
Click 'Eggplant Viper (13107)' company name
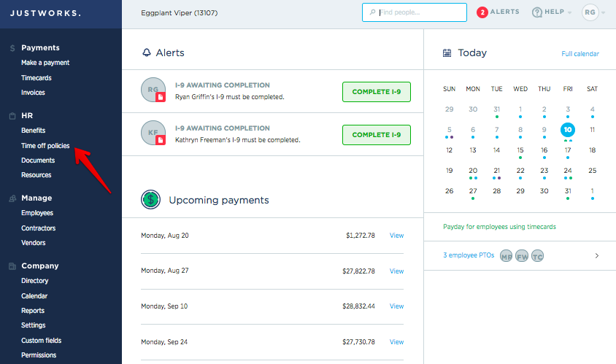tap(179, 13)
